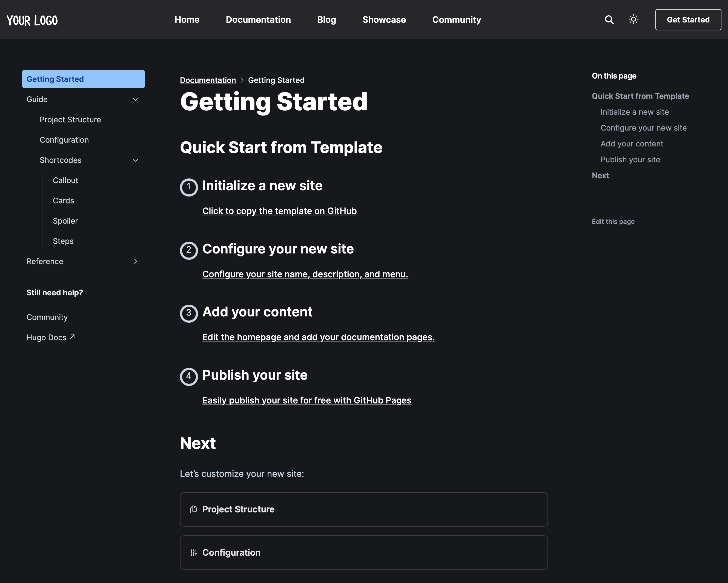Click the Configuration card in Next section
Image resolution: width=728 pixels, height=583 pixels.
click(x=364, y=552)
